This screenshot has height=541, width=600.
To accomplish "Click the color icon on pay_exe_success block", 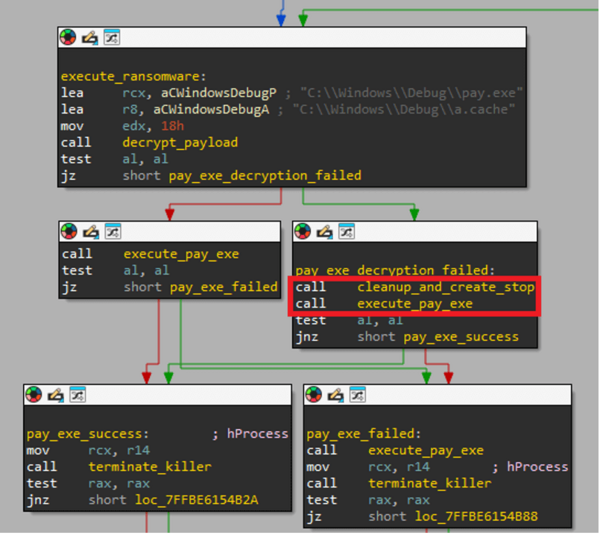I will click(34, 395).
